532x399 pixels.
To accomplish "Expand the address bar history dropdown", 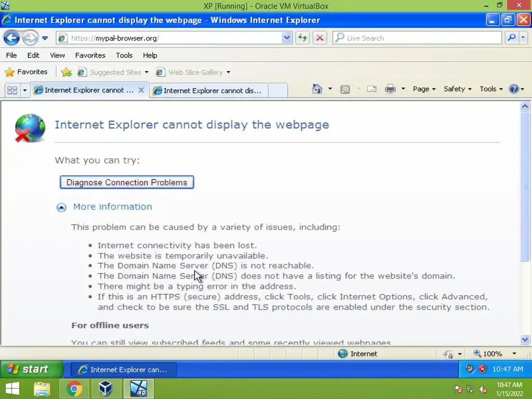I will (x=287, y=38).
